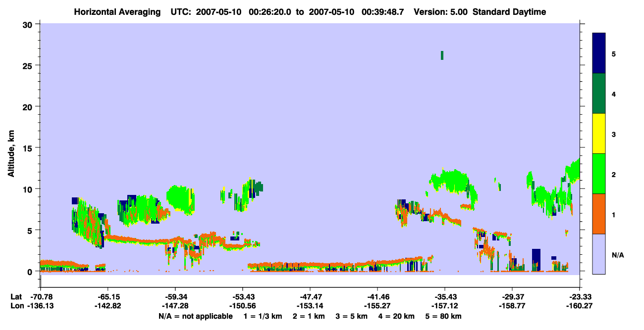Click latitude value -23.33
This screenshot has height=330, width=644.
point(580,297)
